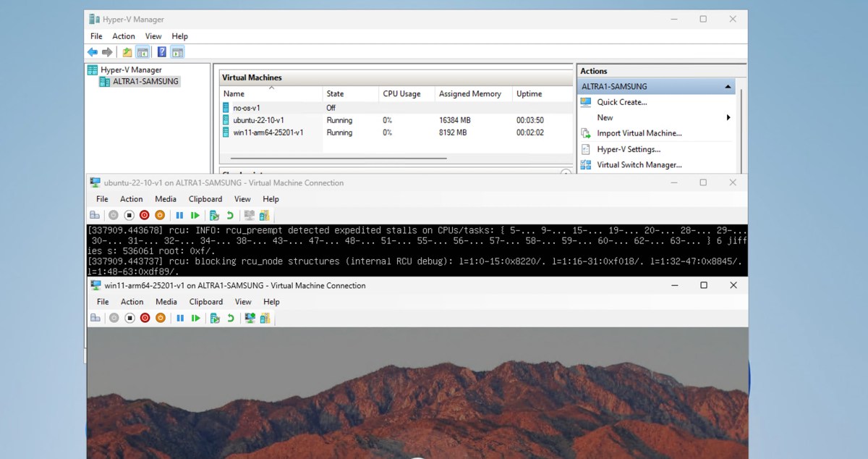
Task: Open Virtual Switch Manager action
Action: 639,164
